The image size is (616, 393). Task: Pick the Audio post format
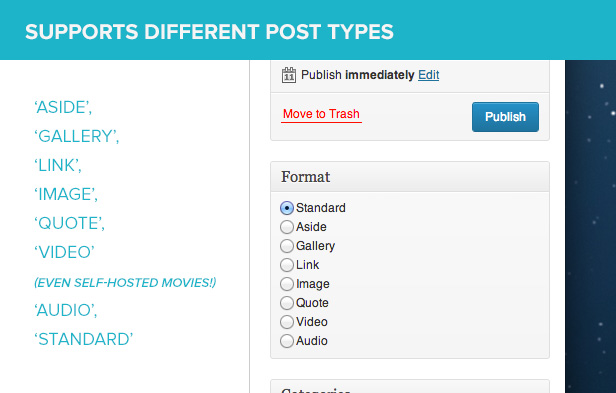tap(287, 341)
